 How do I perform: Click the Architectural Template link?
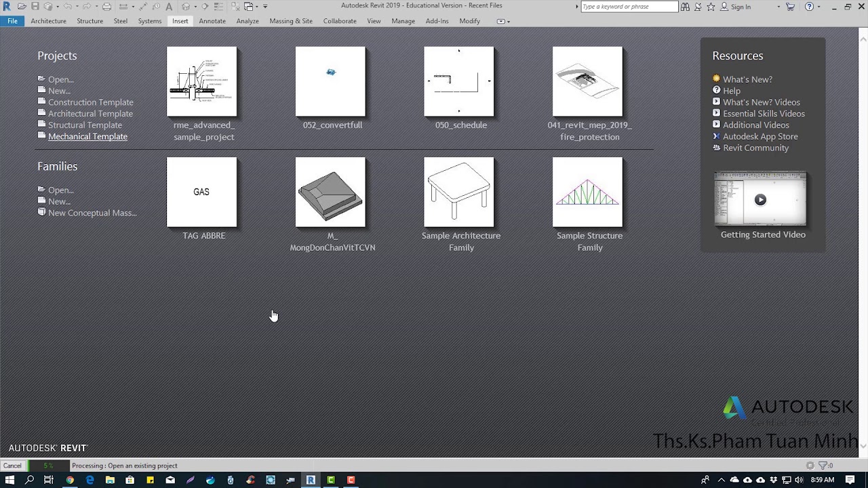click(x=90, y=114)
